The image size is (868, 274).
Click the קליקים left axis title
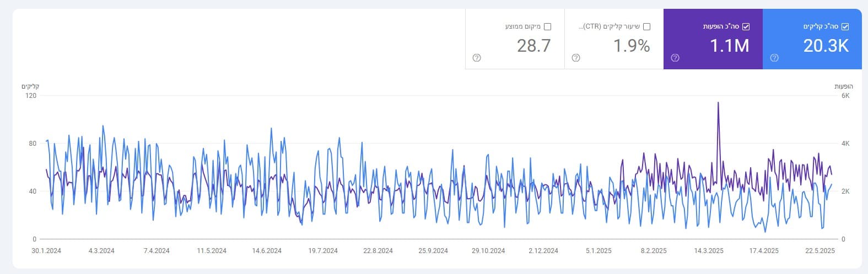coord(30,86)
